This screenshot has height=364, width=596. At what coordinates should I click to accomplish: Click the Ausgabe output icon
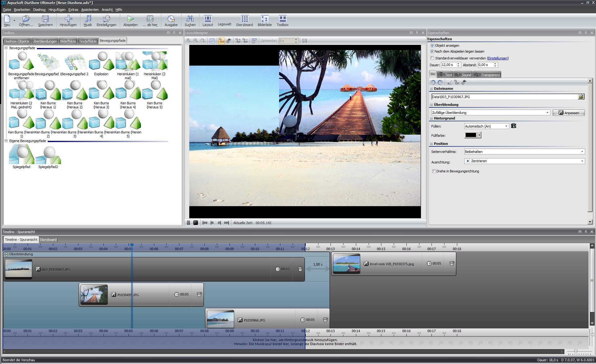171,20
